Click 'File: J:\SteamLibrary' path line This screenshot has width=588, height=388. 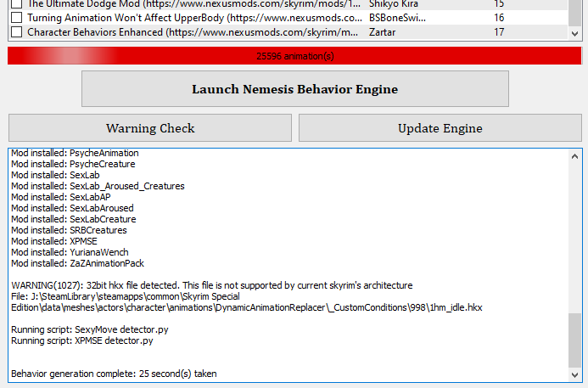pos(126,296)
